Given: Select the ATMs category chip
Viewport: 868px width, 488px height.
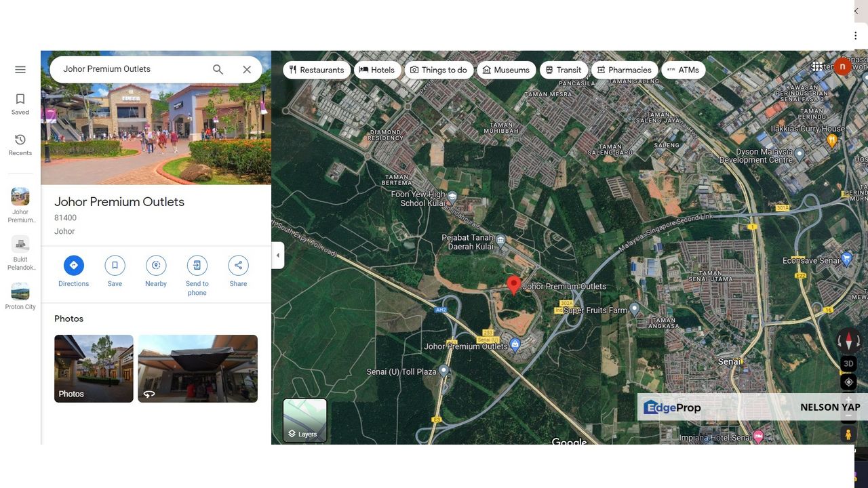Looking at the screenshot, I should (683, 70).
